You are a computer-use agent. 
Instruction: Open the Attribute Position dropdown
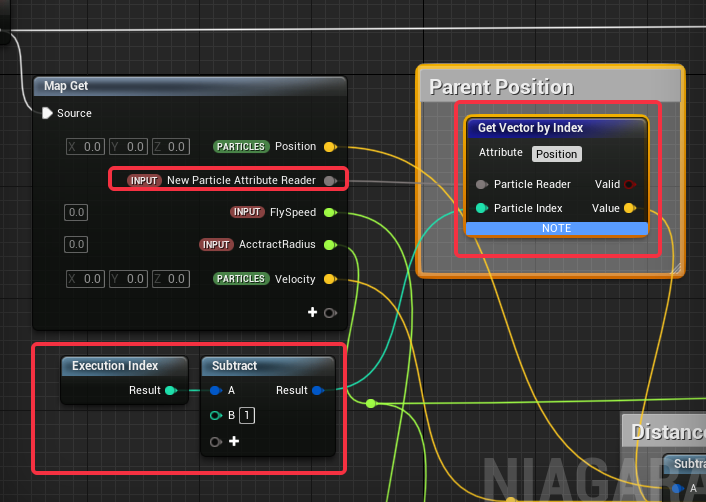pos(556,154)
